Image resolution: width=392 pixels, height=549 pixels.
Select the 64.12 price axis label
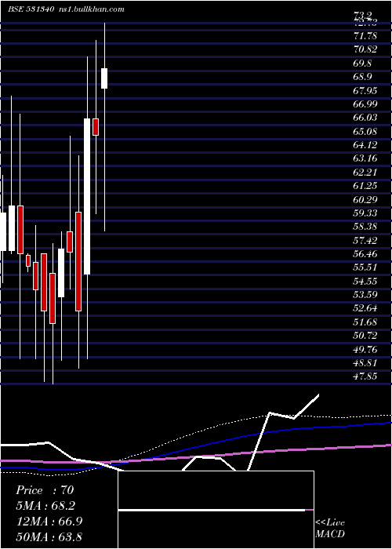(365, 144)
